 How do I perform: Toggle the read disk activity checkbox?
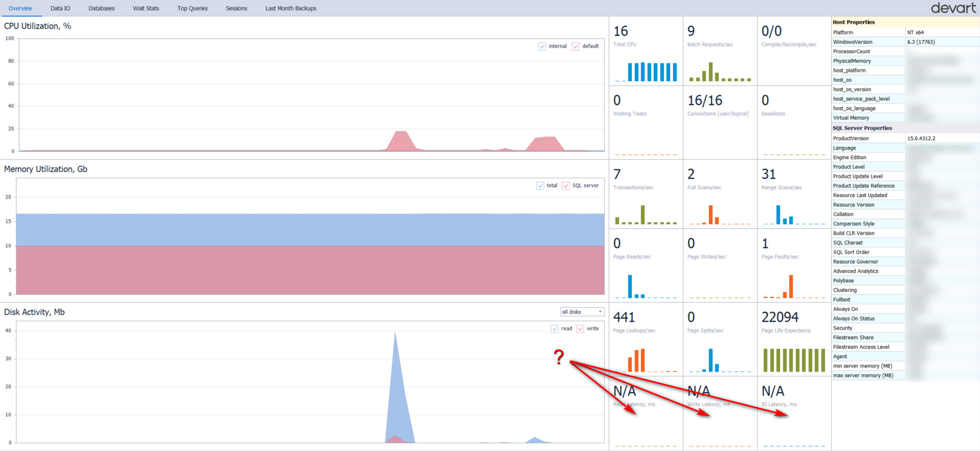click(x=555, y=329)
